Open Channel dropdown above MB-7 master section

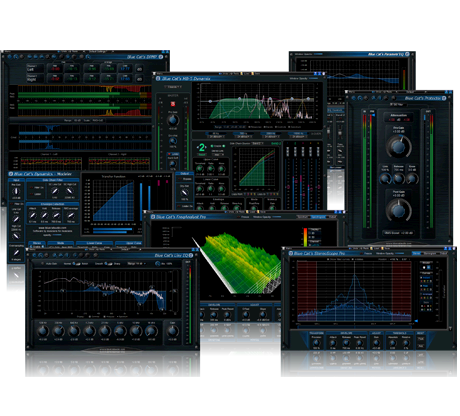pyautogui.click(x=174, y=87)
